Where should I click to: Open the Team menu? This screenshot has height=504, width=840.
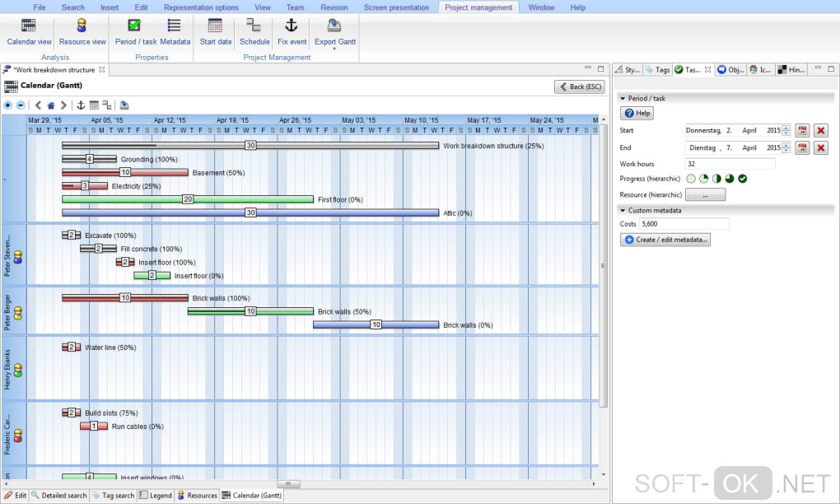click(x=295, y=7)
